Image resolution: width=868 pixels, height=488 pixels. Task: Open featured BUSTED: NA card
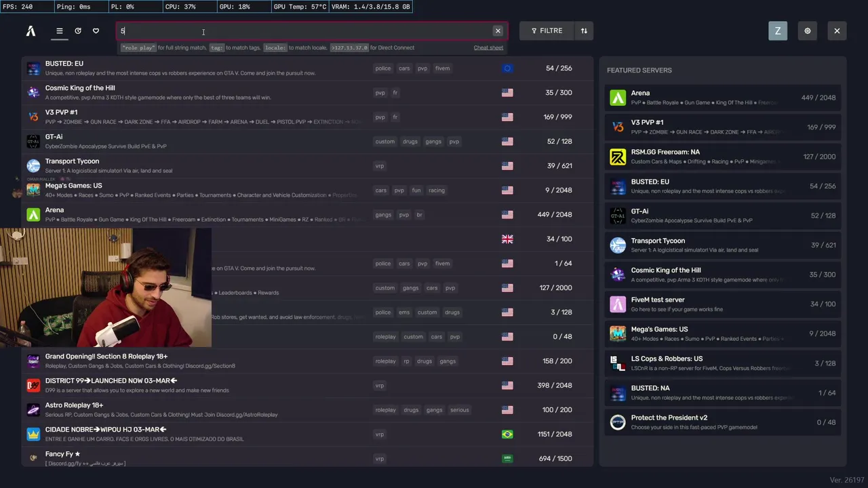(x=723, y=392)
